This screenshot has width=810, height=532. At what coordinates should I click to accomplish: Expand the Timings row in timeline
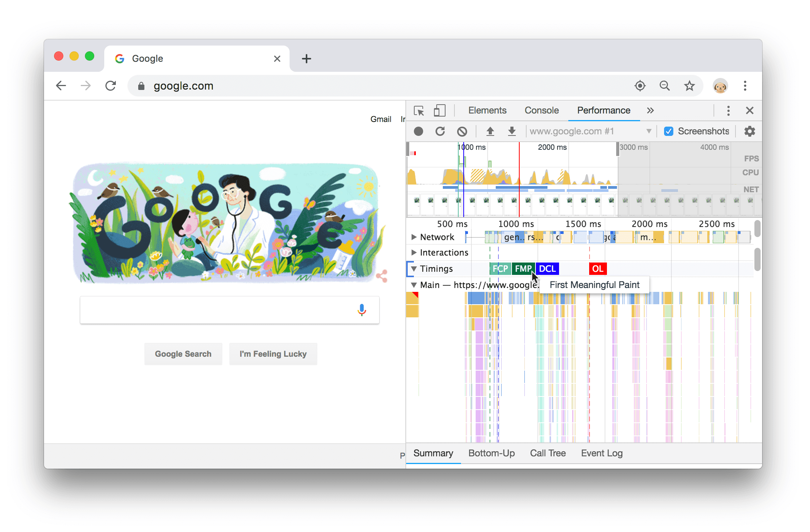coord(413,269)
